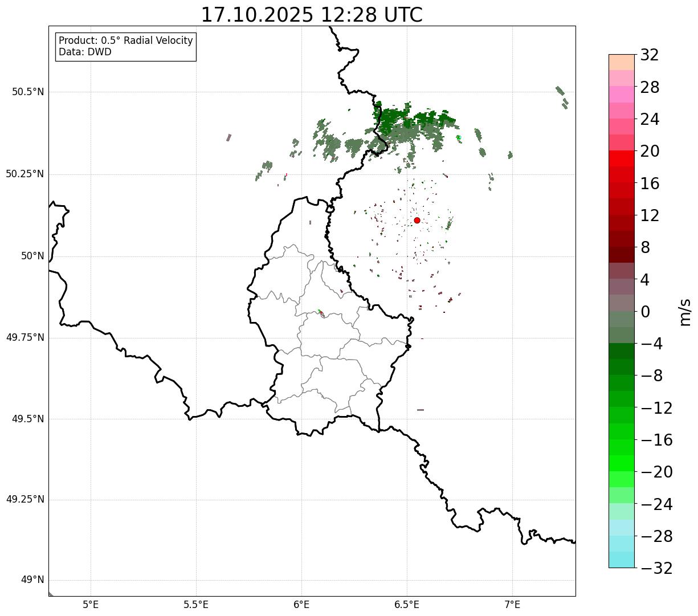Click the colorbar tick label −24
Viewport: 698px width, 616px height.
tap(656, 504)
